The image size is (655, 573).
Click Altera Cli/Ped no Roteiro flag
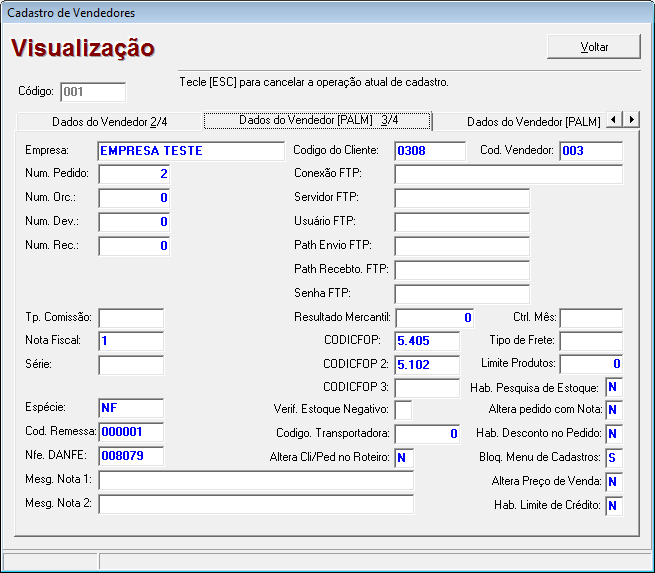point(403,458)
